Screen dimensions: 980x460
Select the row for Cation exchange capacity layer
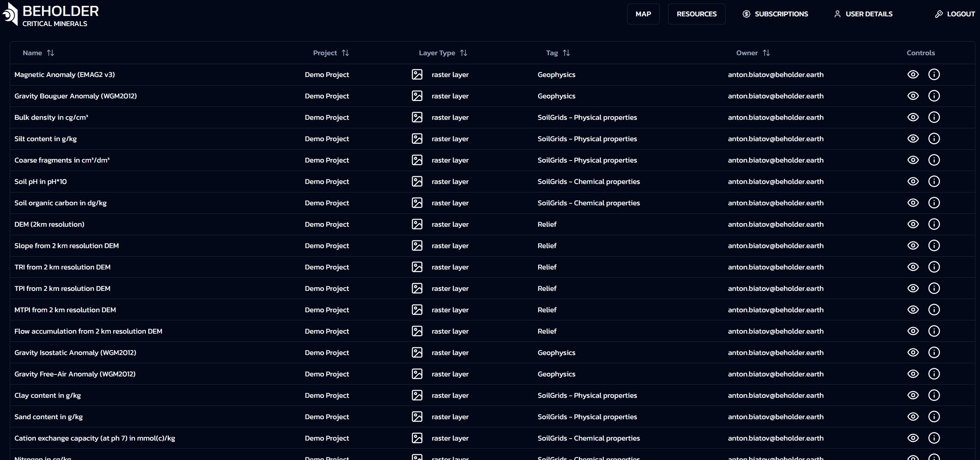tap(95, 438)
